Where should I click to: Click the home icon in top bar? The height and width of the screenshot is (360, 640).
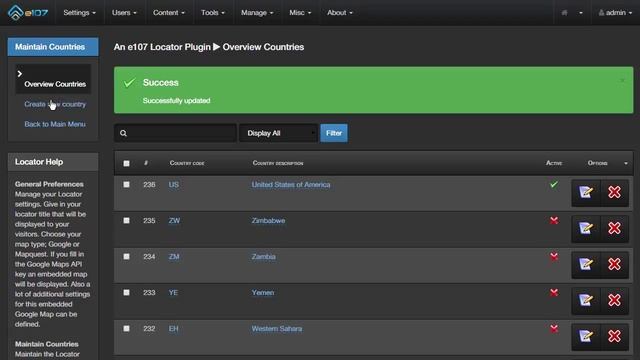tap(564, 13)
